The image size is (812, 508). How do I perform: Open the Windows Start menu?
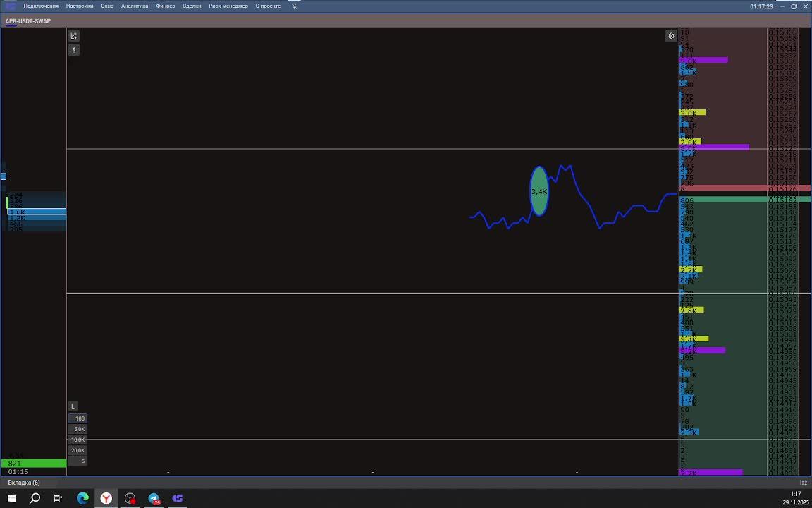point(11,499)
